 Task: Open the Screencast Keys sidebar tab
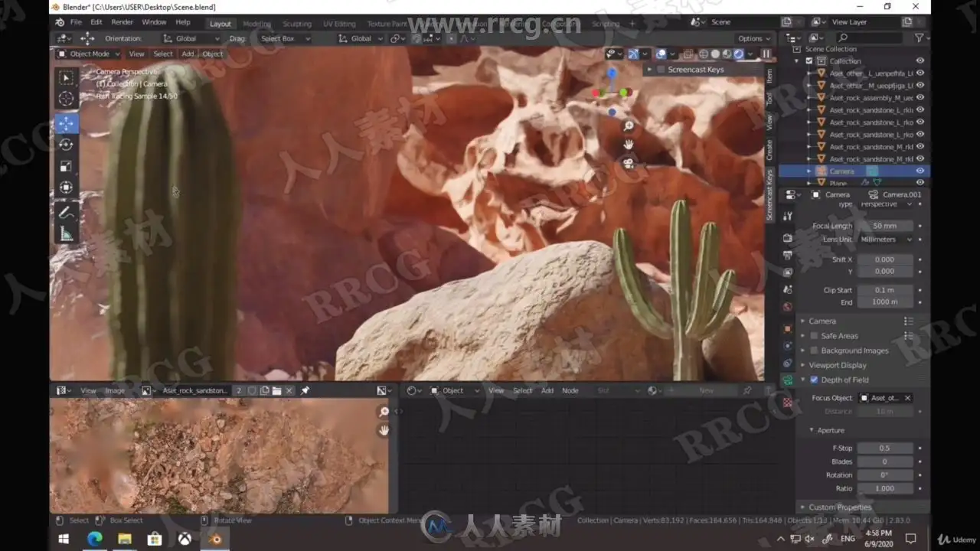[x=770, y=195]
